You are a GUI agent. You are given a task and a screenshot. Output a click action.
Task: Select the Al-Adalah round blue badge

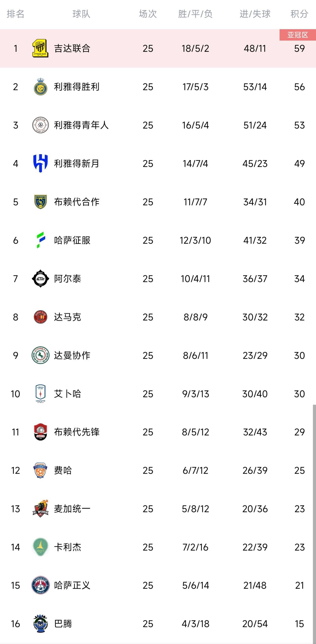tap(40, 586)
